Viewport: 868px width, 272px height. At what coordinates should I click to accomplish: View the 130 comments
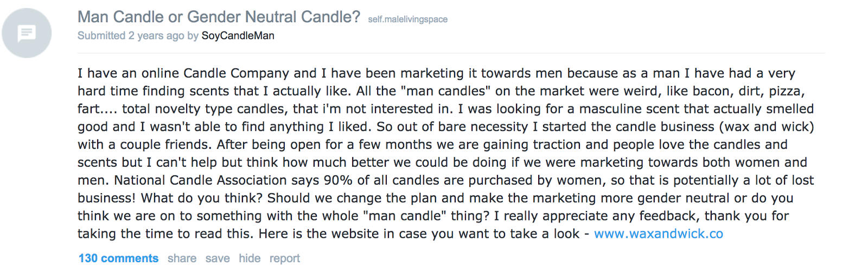click(x=118, y=258)
